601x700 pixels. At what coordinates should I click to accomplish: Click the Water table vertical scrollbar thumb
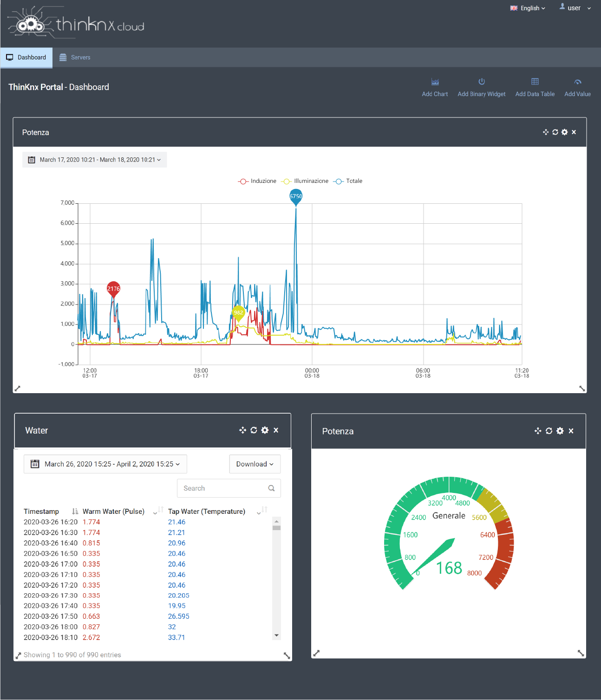276,528
